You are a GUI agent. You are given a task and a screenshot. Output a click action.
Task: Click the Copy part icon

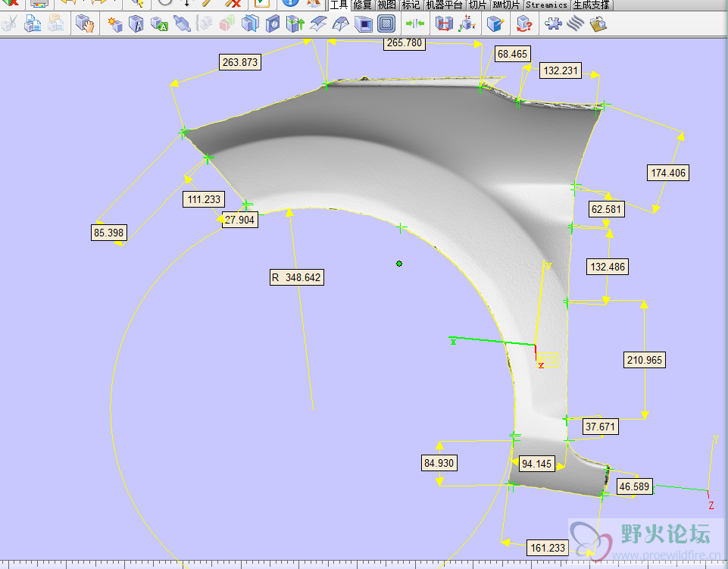coord(33,23)
